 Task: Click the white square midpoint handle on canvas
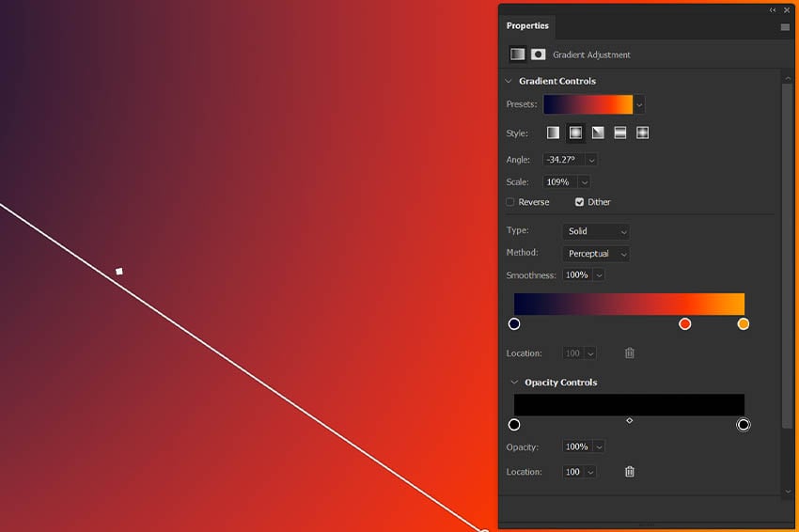point(119,272)
